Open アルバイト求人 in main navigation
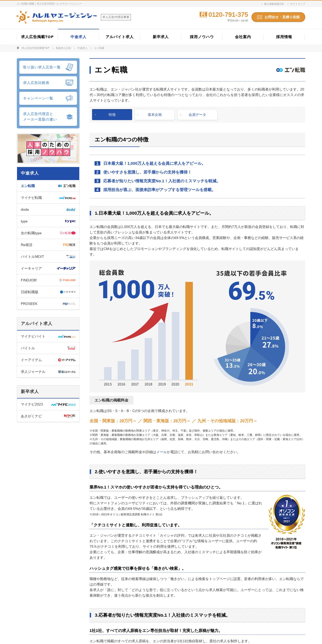 tap(120, 37)
